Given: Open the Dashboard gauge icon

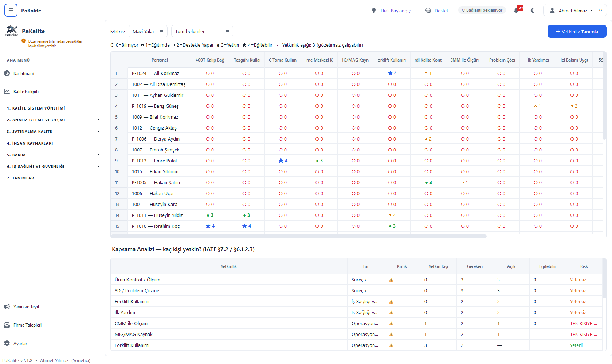Looking at the screenshot, I should 7,73.
